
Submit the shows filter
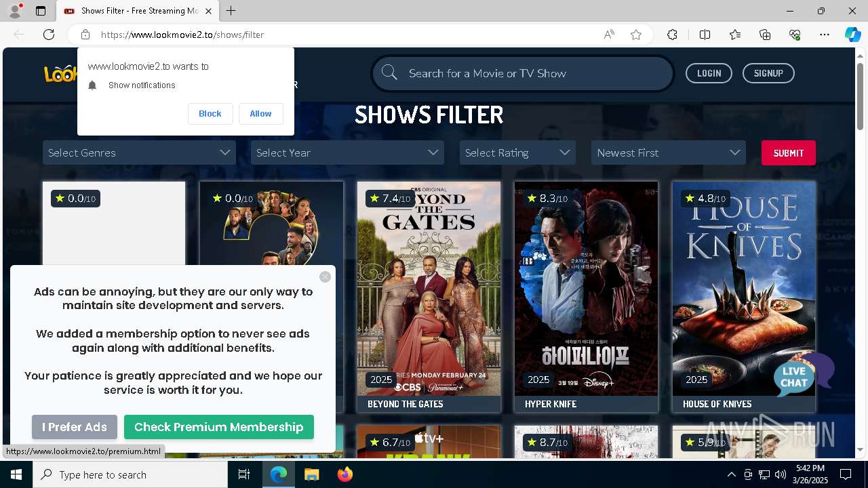tap(788, 152)
